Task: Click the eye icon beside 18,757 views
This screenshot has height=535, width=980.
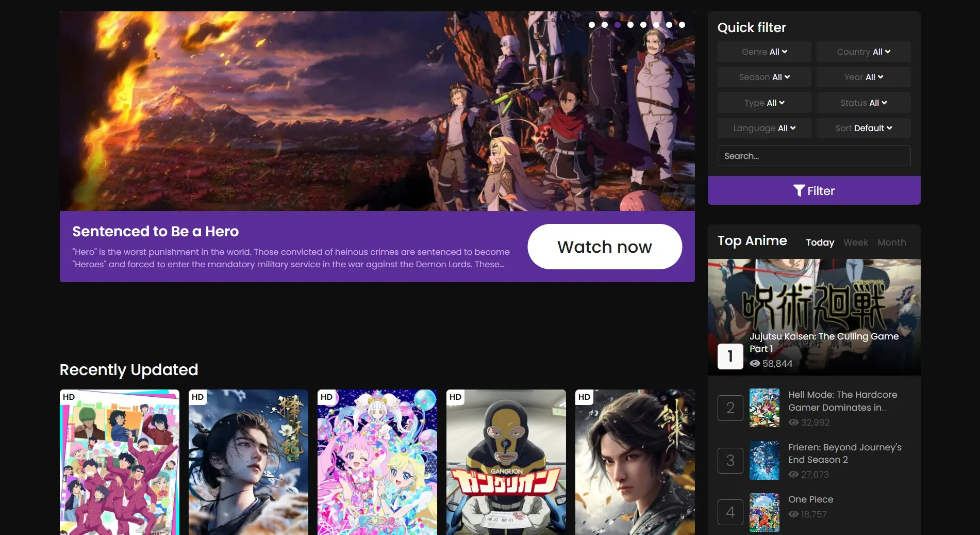Action: click(793, 514)
